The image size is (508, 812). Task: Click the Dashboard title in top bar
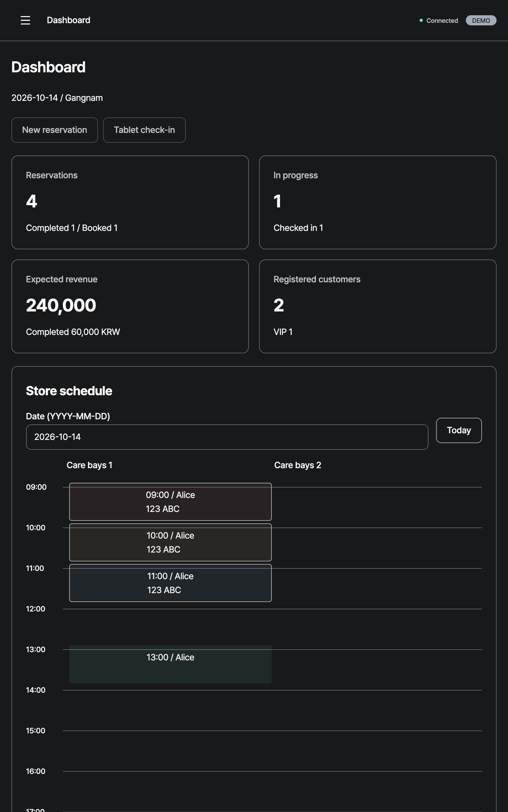pos(69,20)
